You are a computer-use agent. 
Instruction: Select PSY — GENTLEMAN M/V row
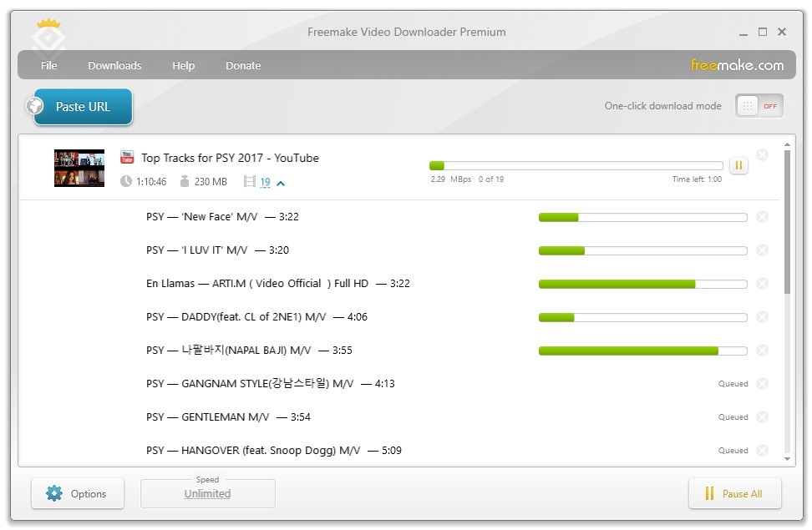click(398, 417)
